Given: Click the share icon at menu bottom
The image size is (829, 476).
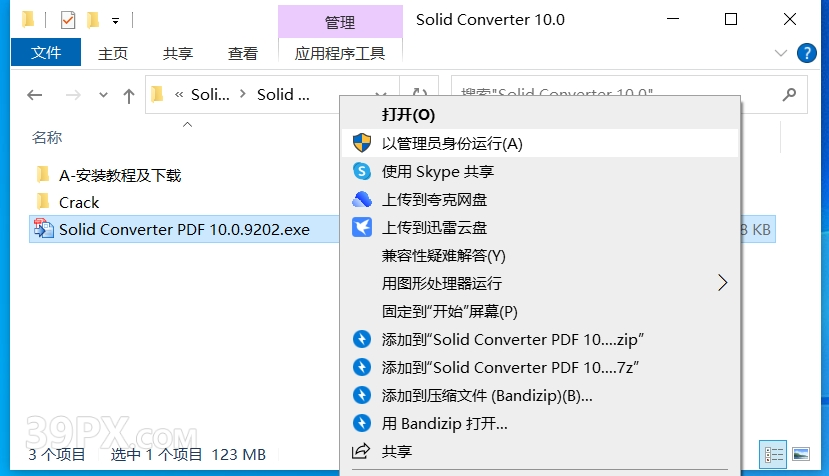Looking at the screenshot, I should click(x=362, y=451).
